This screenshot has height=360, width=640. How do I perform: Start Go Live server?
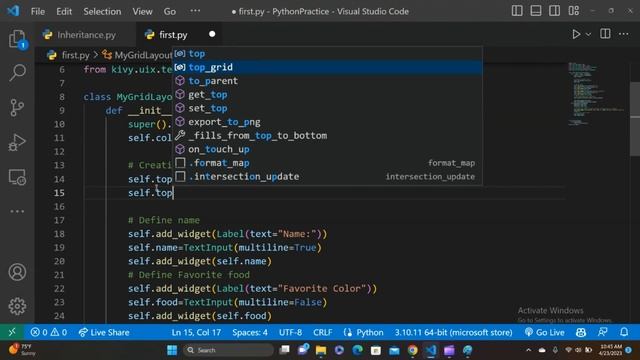(x=544, y=332)
